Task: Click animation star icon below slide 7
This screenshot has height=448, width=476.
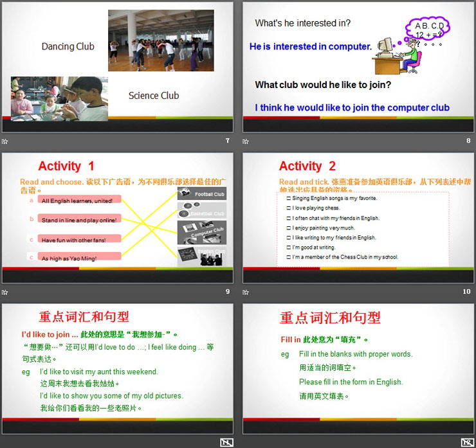Action: (5, 141)
